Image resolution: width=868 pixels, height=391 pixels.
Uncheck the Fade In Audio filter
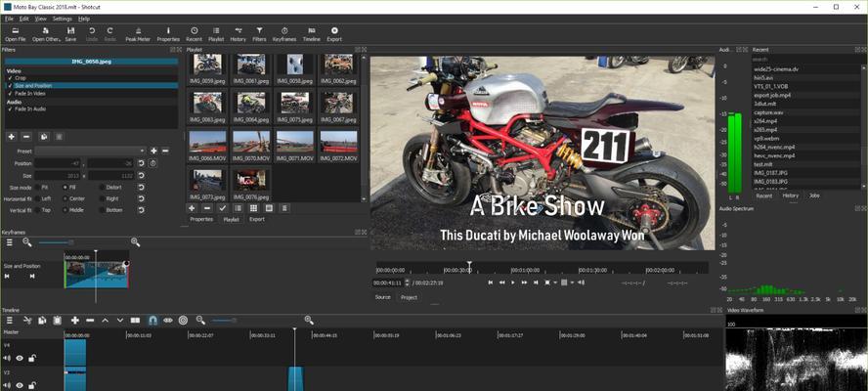(x=10, y=109)
